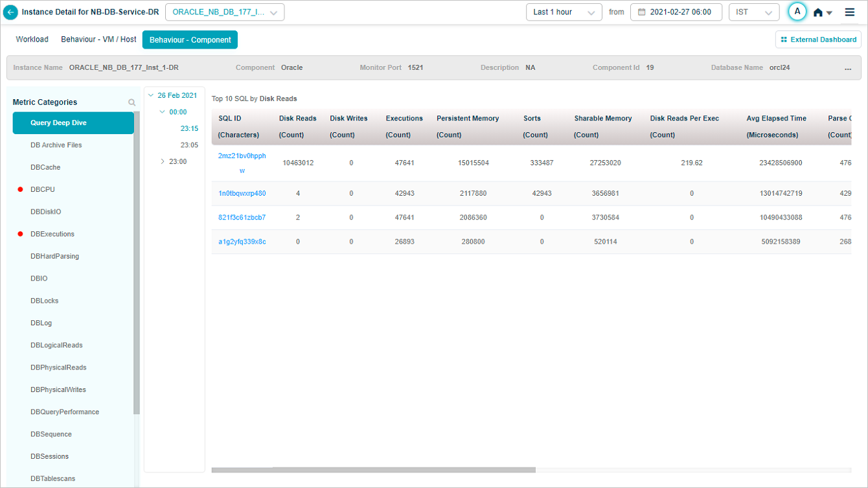The width and height of the screenshot is (868, 488).
Task: Switch to Behaviour - VM / Host tab
Action: coord(98,40)
